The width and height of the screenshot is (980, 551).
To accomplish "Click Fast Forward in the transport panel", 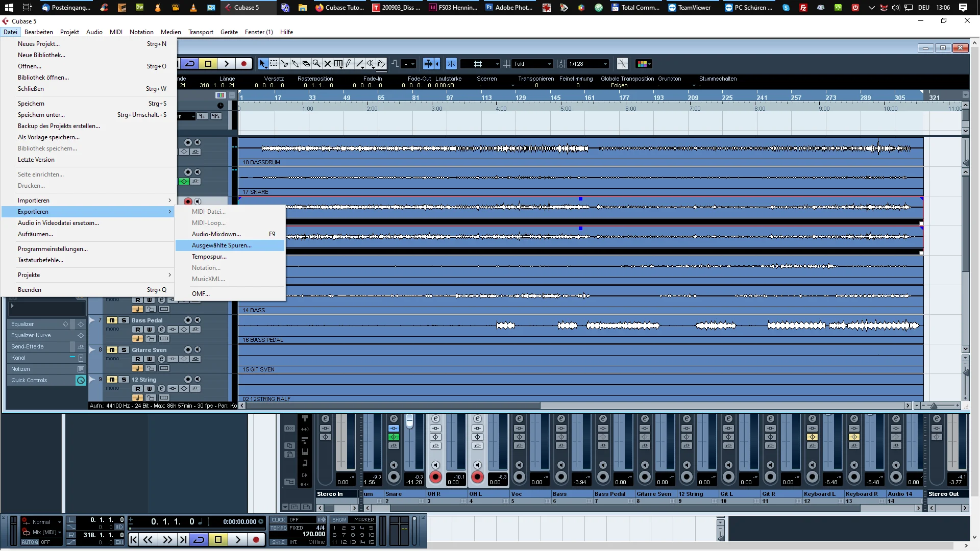I will point(167,539).
